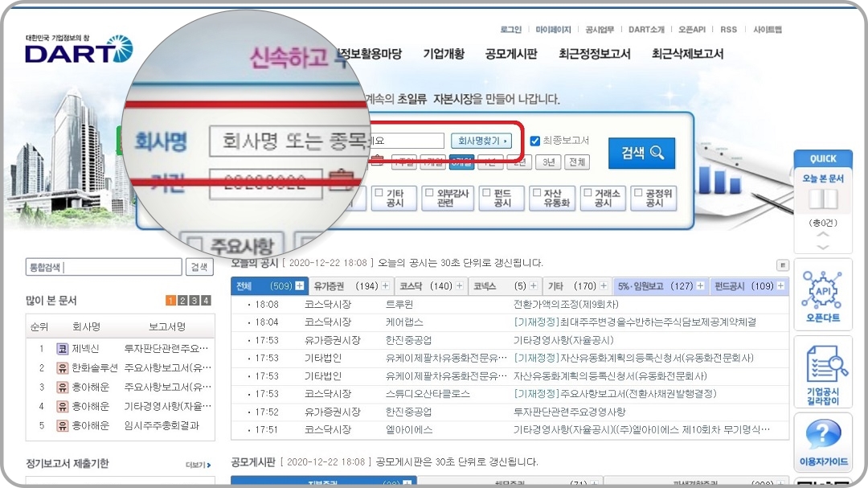Viewport: 868px width, 488px height.
Task: Click the 코 market icon beside 제넥신
Action: point(62,349)
